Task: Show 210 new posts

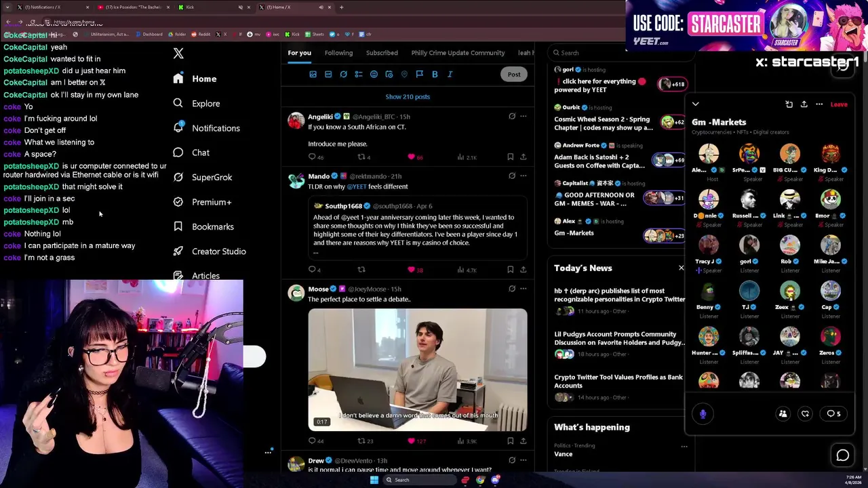Action: click(408, 97)
